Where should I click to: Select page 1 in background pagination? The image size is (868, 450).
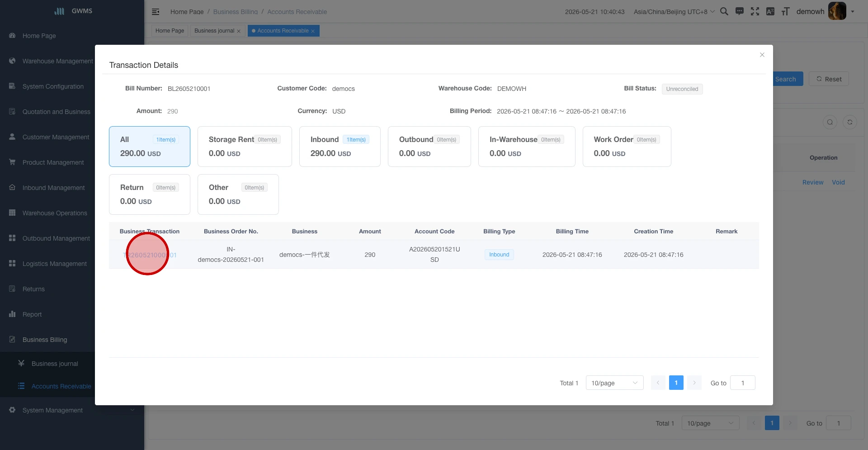tap(772, 423)
